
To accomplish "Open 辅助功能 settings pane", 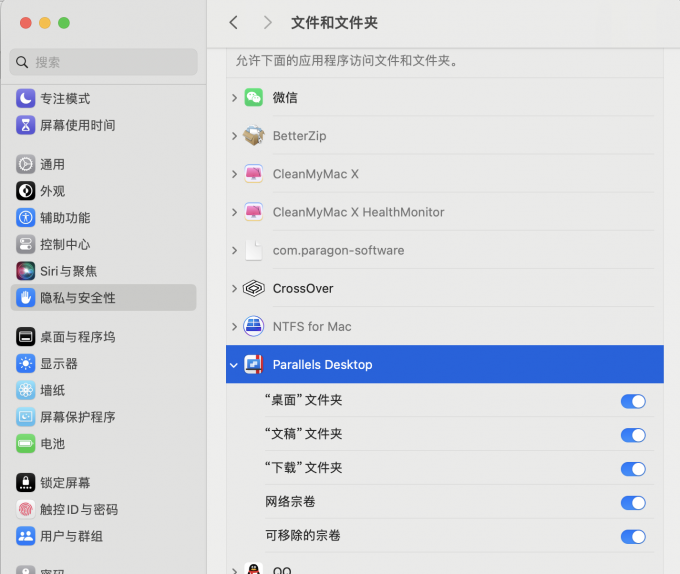I will [103, 218].
